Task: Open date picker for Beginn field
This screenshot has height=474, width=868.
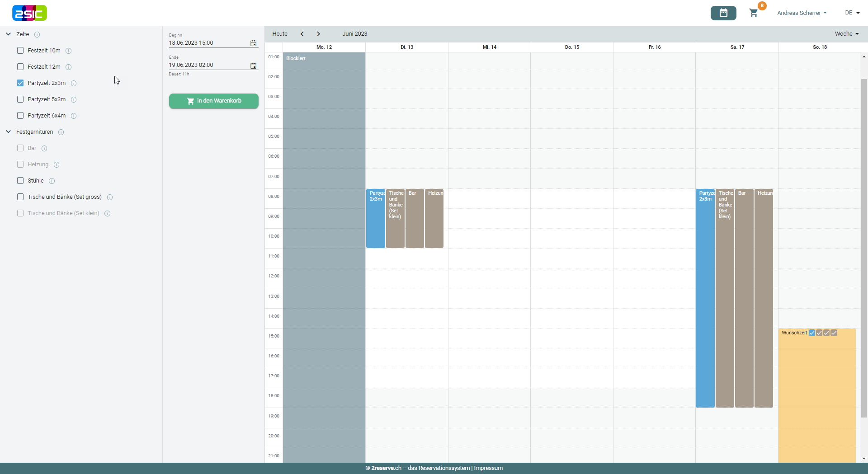Action: [x=253, y=43]
